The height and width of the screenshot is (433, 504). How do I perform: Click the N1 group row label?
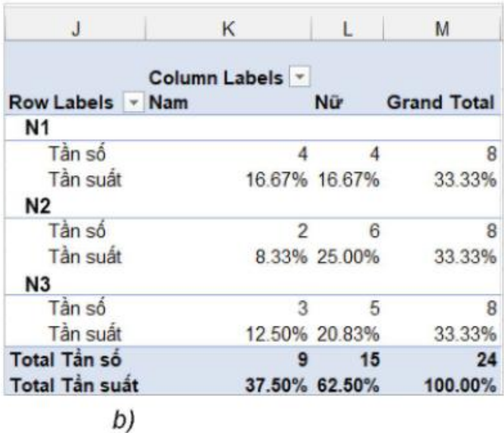pyautogui.click(x=37, y=128)
